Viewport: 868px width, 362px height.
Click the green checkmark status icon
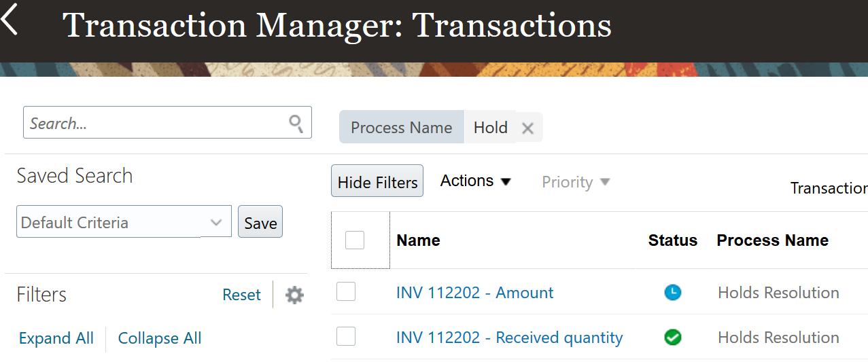(x=672, y=338)
